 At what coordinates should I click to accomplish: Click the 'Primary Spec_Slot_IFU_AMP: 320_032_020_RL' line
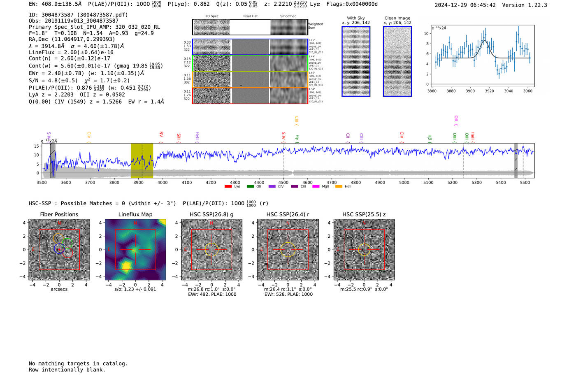click(x=94, y=27)
